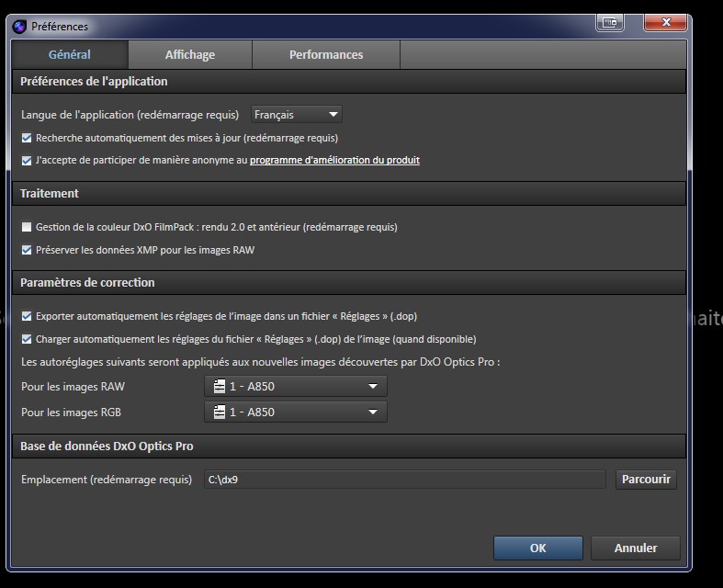This screenshot has height=588, width=723.
Task: Switch to the Général tab
Action: coord(70,54)
